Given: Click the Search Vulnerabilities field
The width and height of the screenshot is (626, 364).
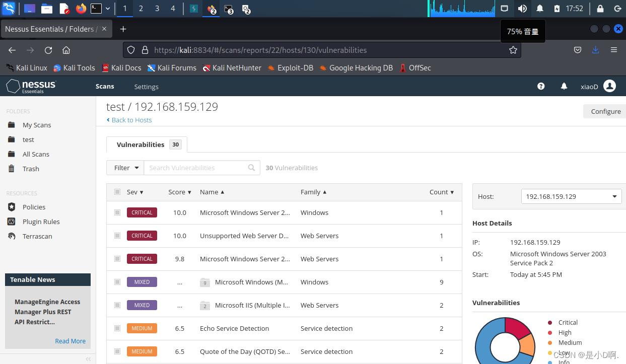Looking at the screenshot, I should tap(201, 168).
